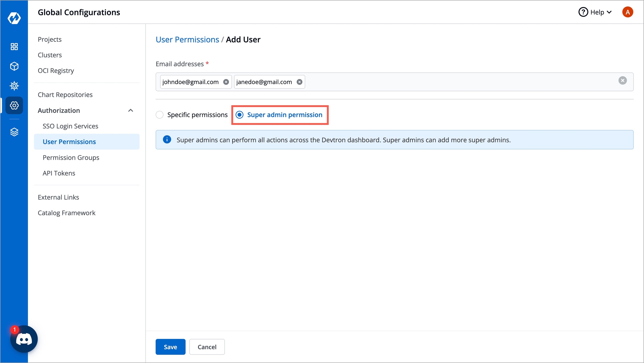Screen dimensions: 644x363
Task: Open Permission Groups
Action: point(71,157)
